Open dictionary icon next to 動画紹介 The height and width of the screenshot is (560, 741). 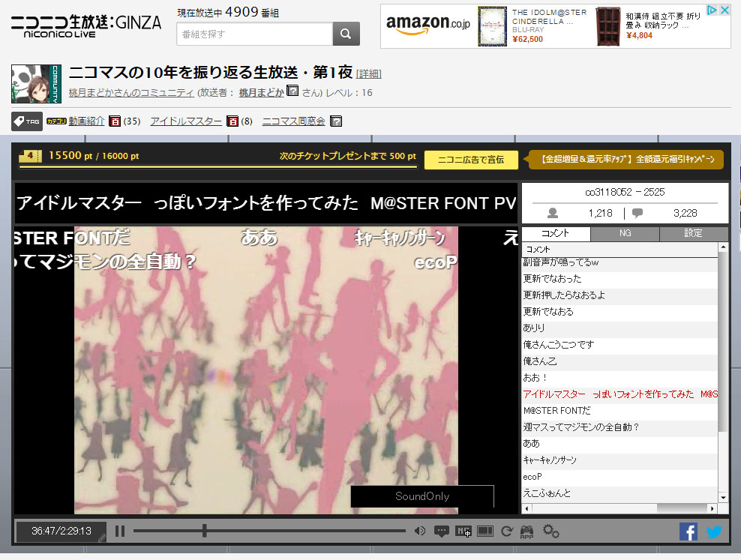(114, 121)
